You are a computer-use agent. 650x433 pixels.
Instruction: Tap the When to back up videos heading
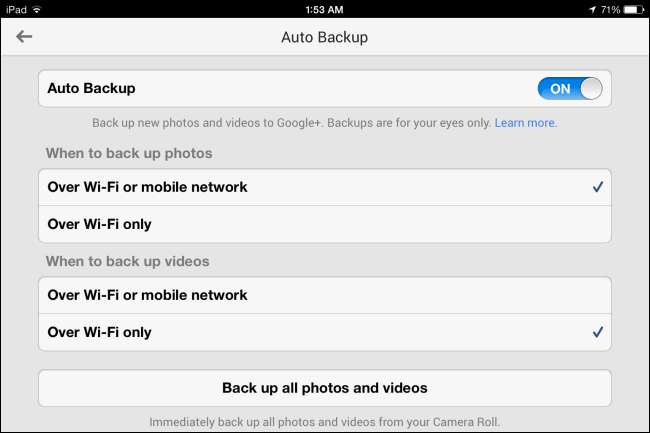[x=127, y=261]
